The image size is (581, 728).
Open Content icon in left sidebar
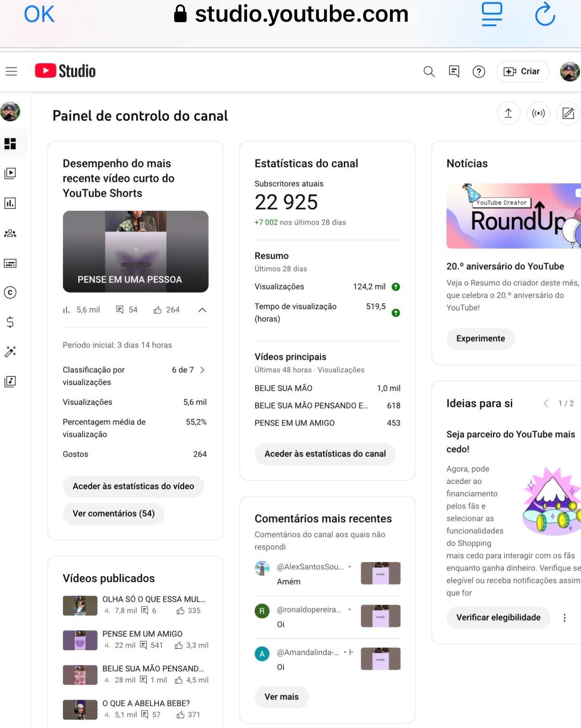pyautogui.click(x=10, y=173)
